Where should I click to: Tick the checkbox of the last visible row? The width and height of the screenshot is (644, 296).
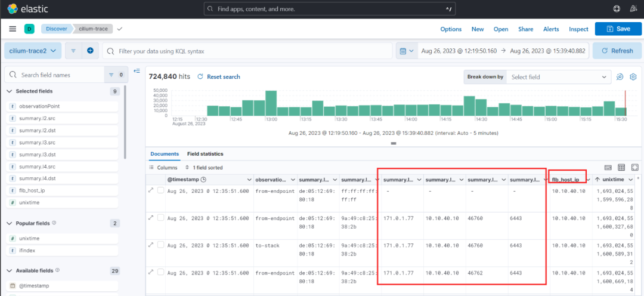160,272
